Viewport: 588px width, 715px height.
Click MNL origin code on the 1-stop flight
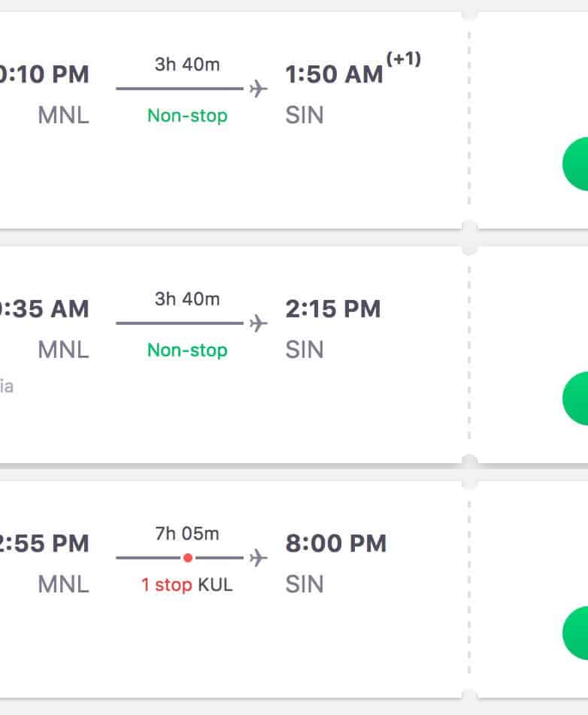(x=64, y=585)
